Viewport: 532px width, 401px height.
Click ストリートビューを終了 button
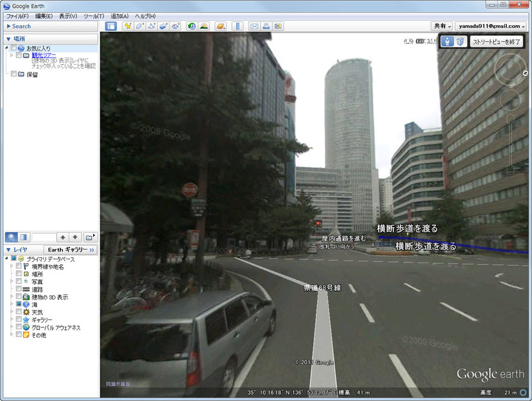point(496,41)
